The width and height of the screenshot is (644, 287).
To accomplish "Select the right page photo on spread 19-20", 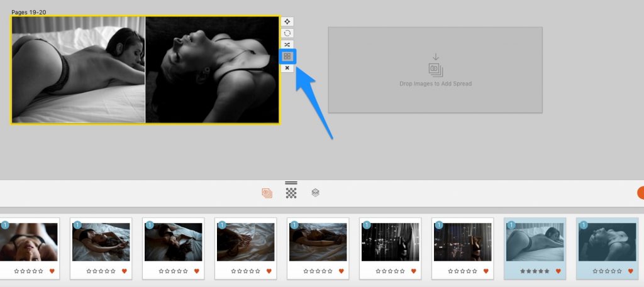I will (x=213, y=70).
